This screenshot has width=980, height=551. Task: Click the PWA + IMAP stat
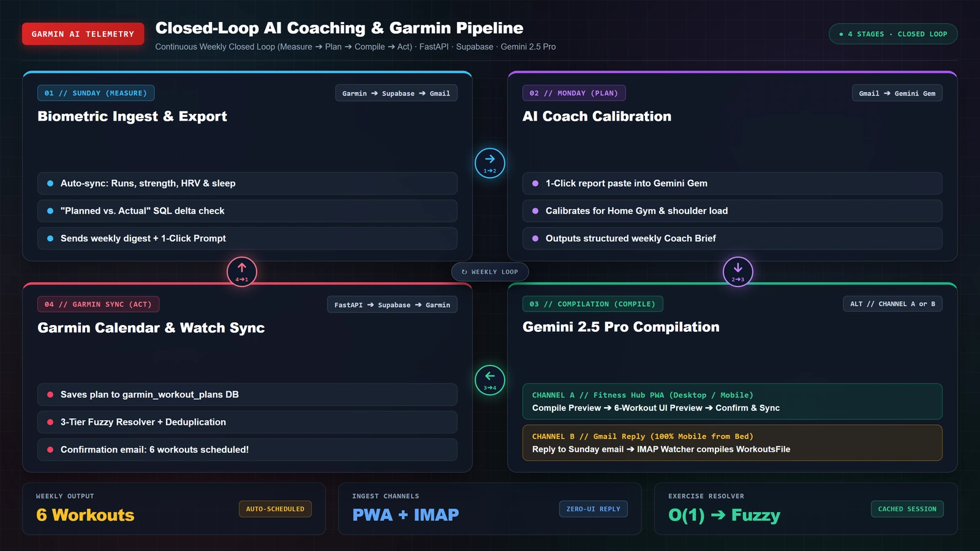[x=405, y=515]
